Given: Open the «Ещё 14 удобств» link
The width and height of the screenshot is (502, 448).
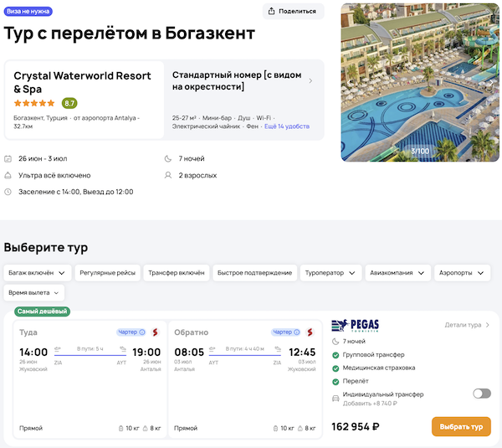Looking at the screenshot, I should point(286,126).
